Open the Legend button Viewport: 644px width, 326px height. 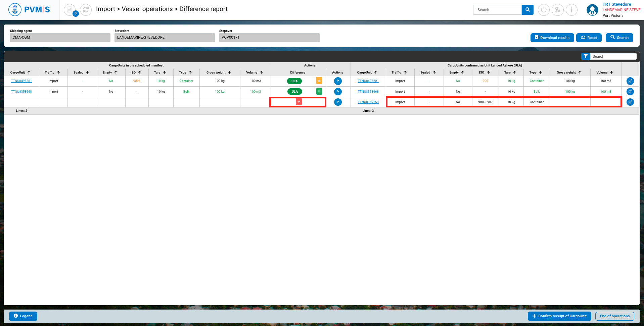pos(23,316)
